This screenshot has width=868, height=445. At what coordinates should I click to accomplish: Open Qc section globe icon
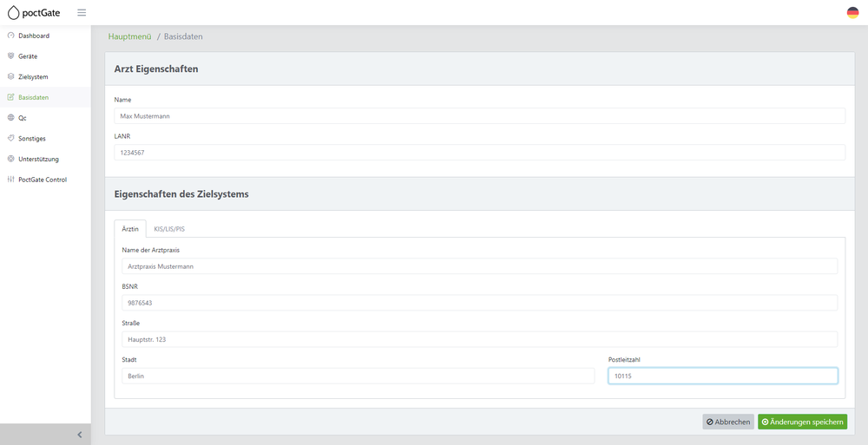[10, 118]
